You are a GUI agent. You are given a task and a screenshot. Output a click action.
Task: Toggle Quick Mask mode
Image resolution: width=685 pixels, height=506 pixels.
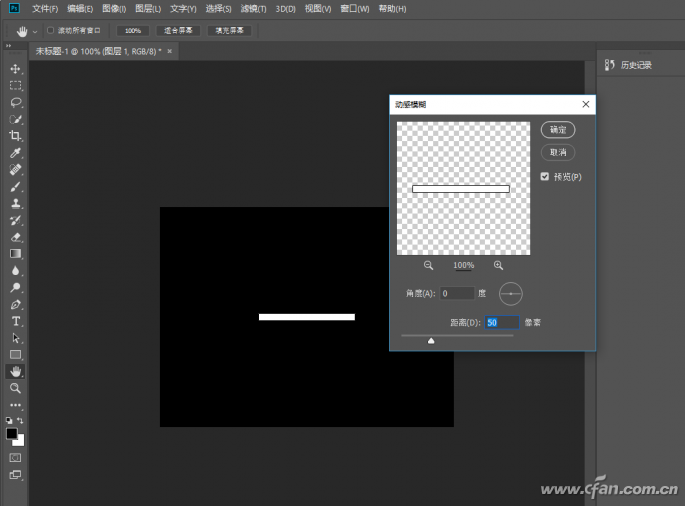(x=15, y=458)
